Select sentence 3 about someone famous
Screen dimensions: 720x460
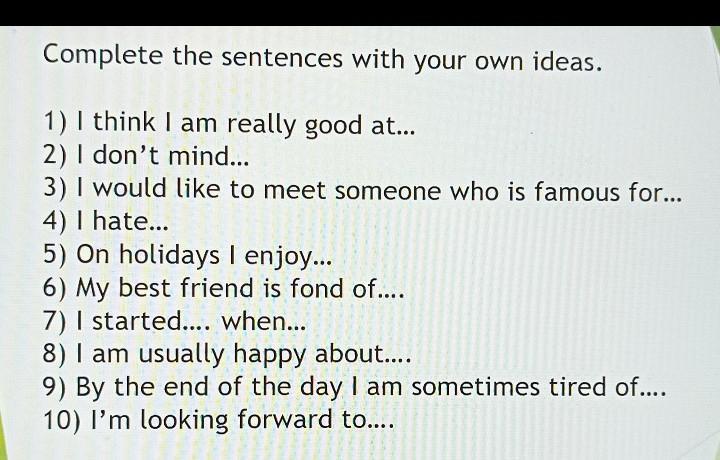tap(362, 189)
